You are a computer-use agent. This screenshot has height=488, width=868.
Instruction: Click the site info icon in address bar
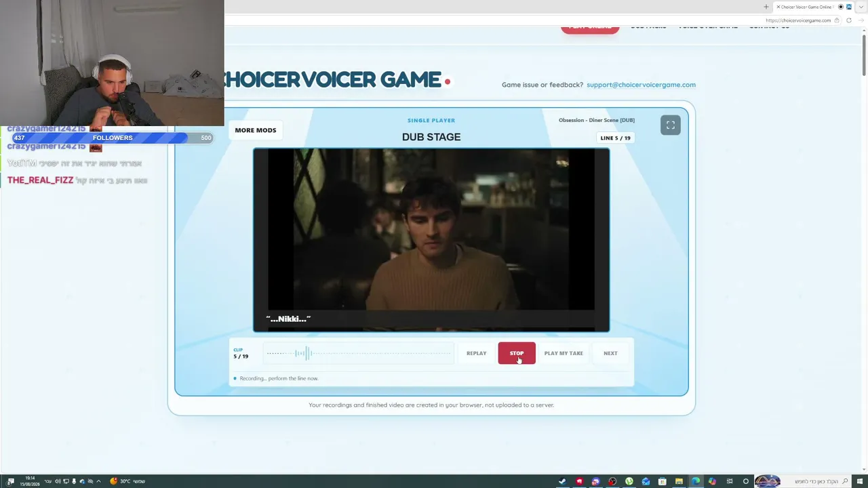pyautogui.click(x=837, y=20)
